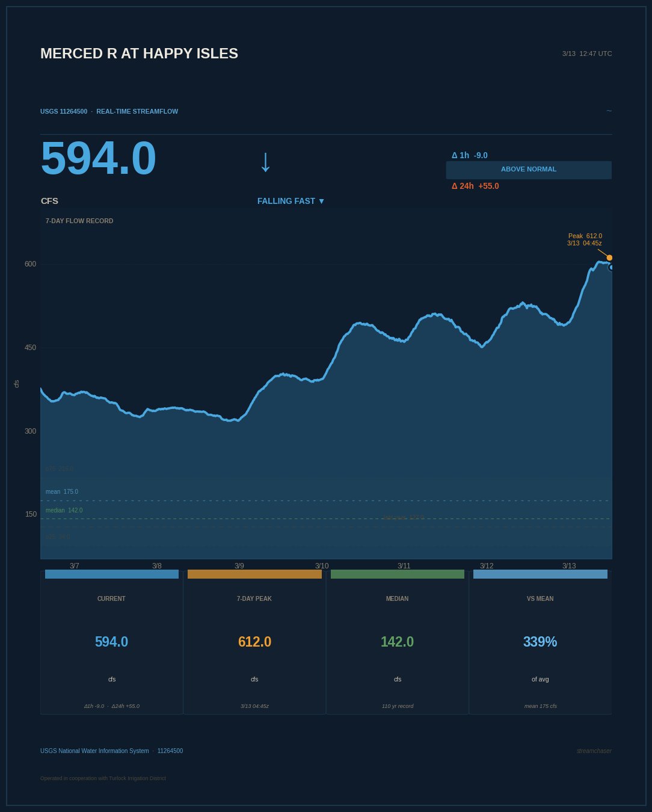Click the Δ 1h -9.0 change value
The width and height of the screenshot is (652, 812).
[x=470, y=155]
